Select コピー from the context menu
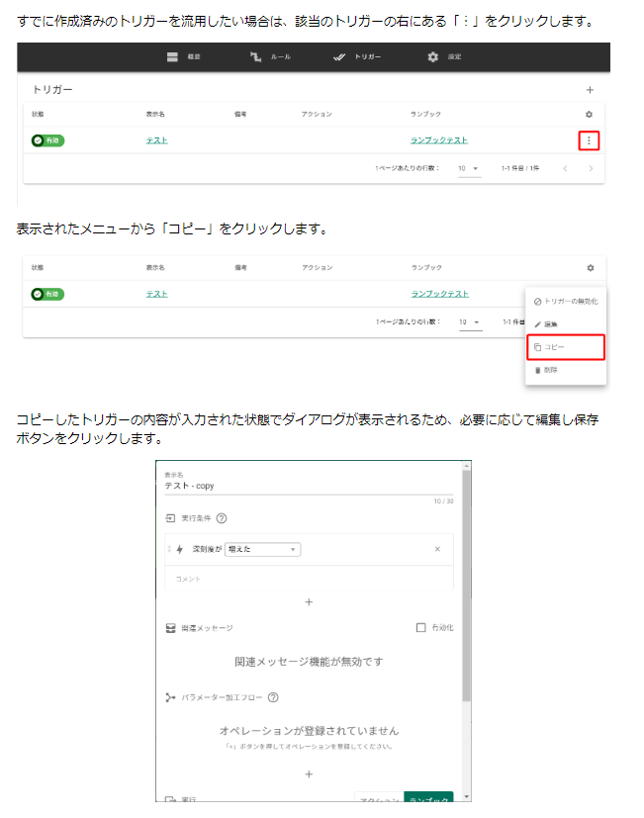 coord(565,347)
